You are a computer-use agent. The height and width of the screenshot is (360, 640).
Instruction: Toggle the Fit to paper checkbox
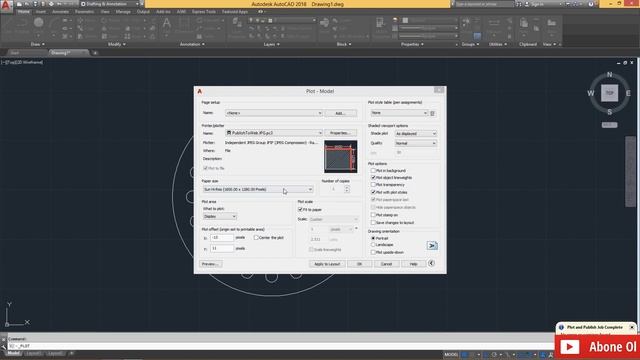(x=300, y=209)
